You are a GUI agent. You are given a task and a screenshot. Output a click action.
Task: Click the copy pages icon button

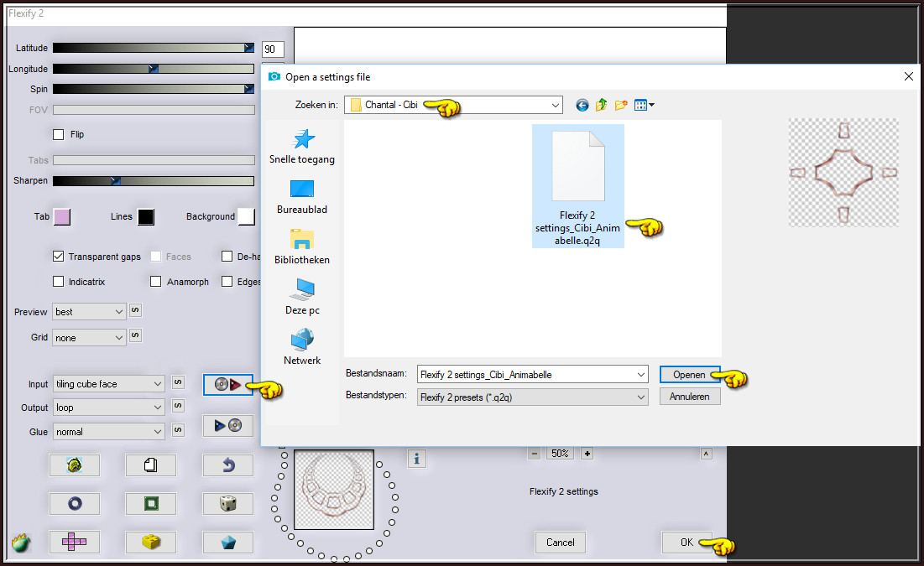point(151,465)
